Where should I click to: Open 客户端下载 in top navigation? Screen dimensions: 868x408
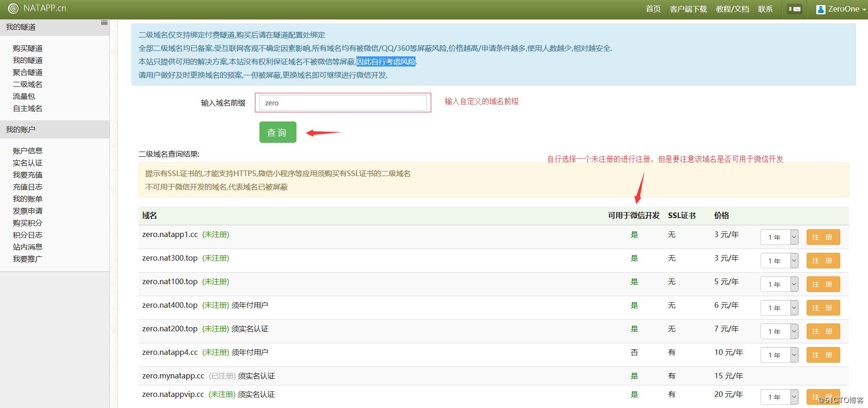point(688,9)
